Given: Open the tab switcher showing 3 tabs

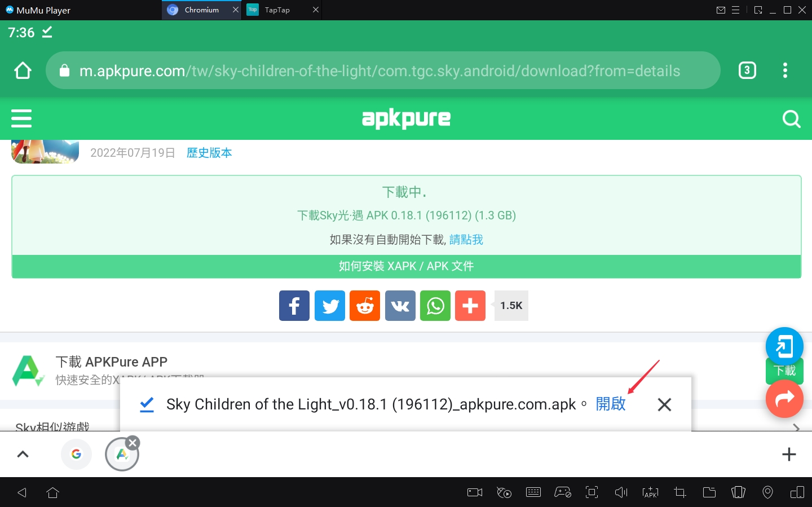Looking at the screenshot, I should (747, 70).
